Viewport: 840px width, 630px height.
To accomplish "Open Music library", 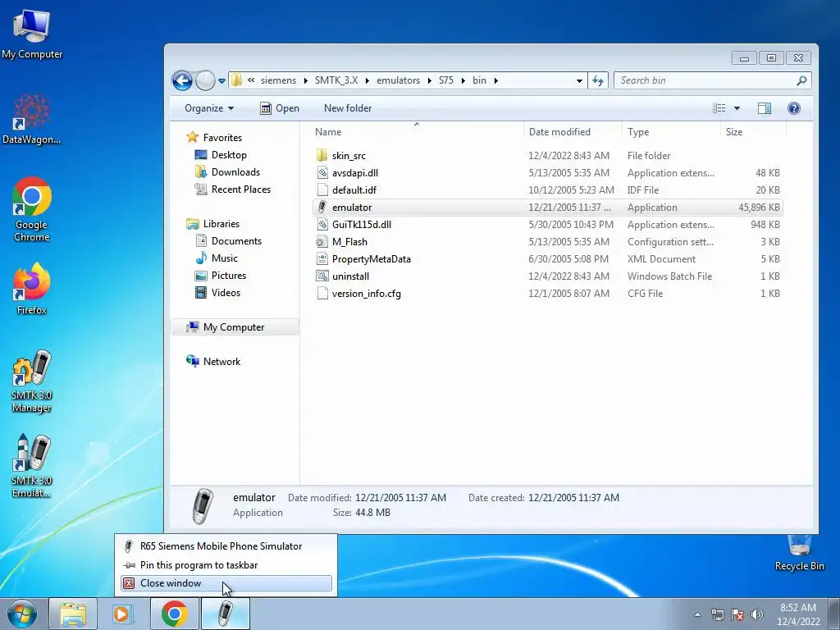I will pos(217,258).
